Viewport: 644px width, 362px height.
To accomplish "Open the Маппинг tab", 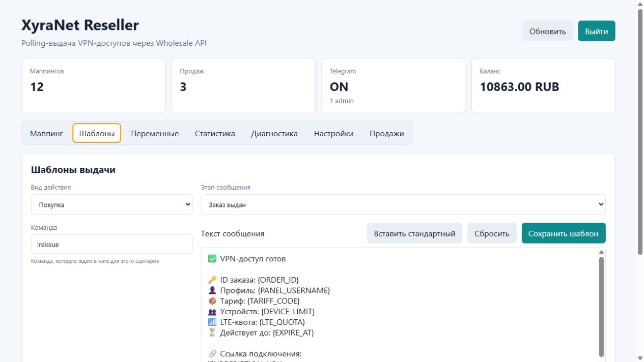I will coord(46,133).
